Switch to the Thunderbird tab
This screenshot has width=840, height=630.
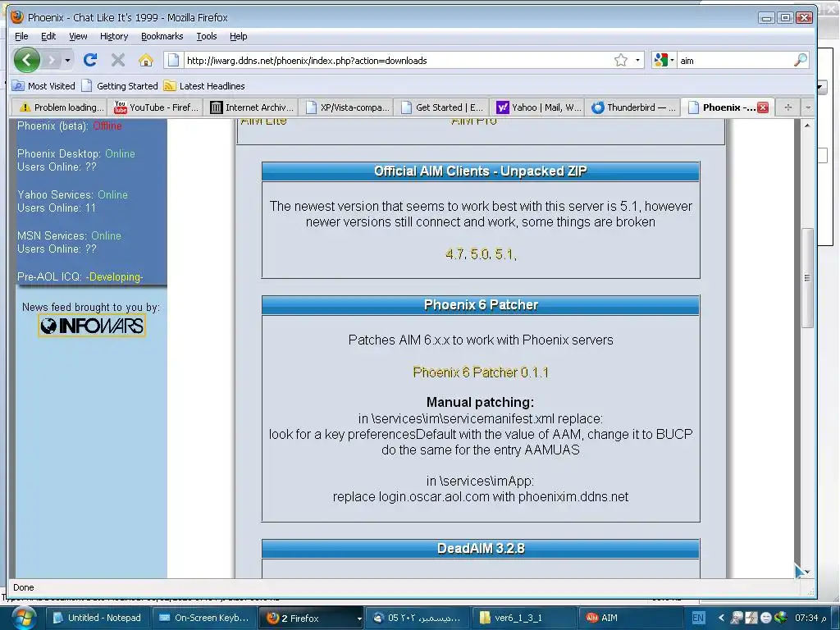(x=632, y=107)
